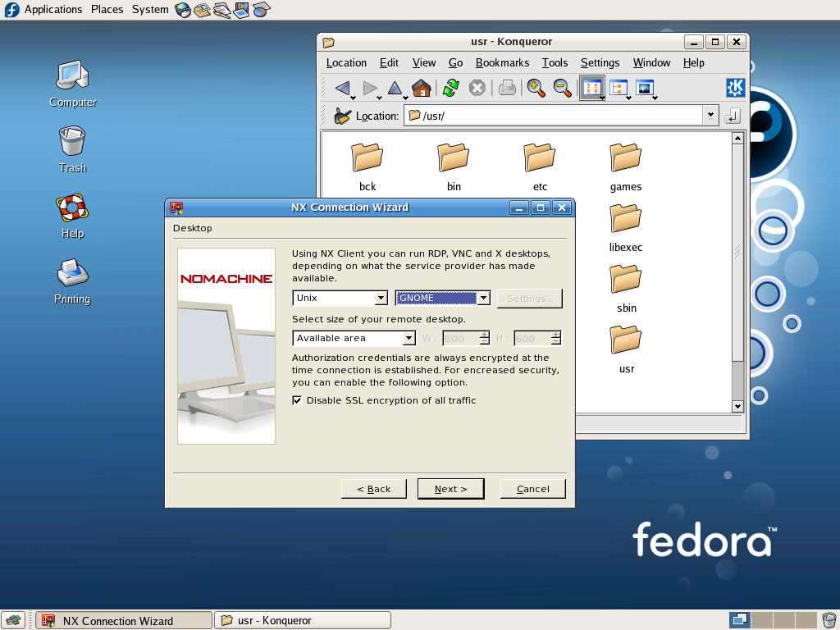Open Printing desktop icon
This screenshot has width=840, height=630.
72,281
